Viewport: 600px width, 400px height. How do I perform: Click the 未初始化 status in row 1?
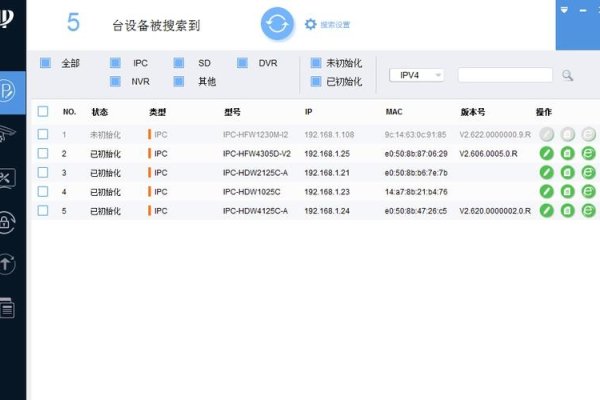pos(105,134)
